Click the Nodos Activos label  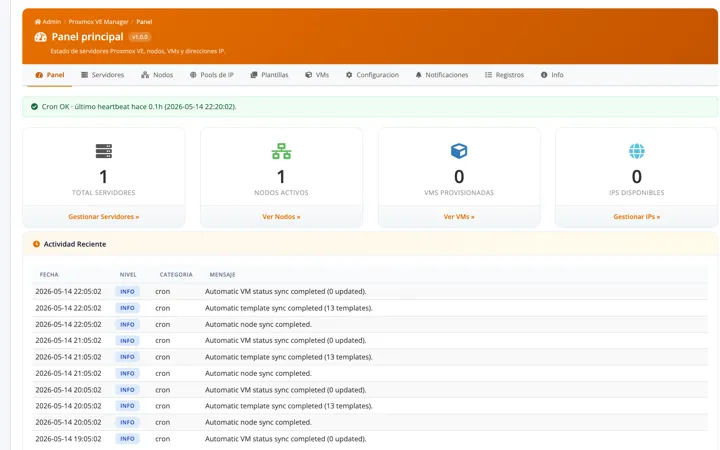point(281,193)
